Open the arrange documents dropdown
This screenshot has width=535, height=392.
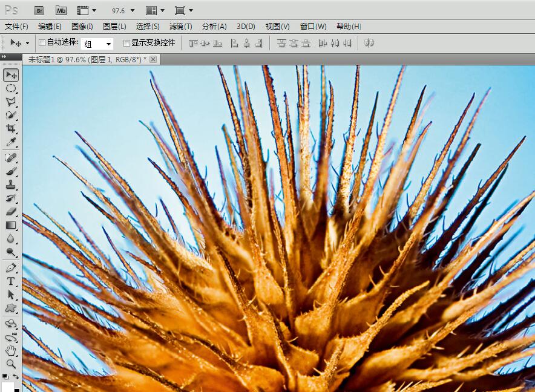(x=154, y=11)
